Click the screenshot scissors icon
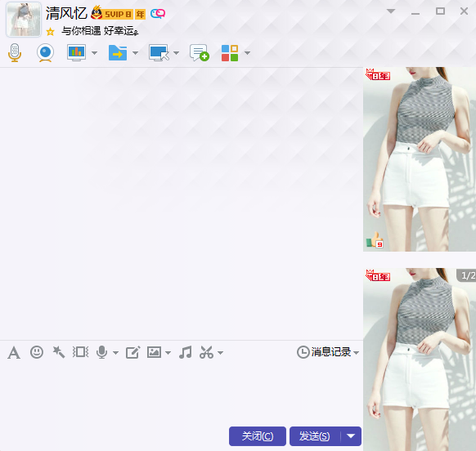 206,352
